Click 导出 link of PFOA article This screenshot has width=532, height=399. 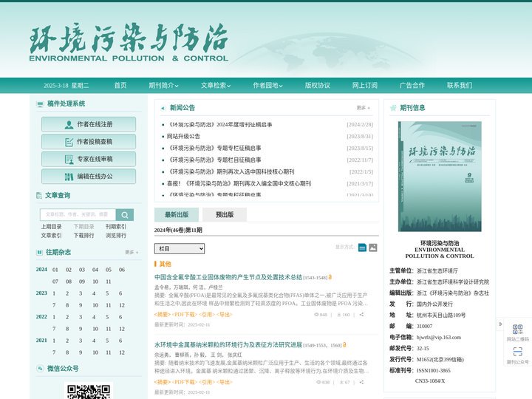click(225, 315)
